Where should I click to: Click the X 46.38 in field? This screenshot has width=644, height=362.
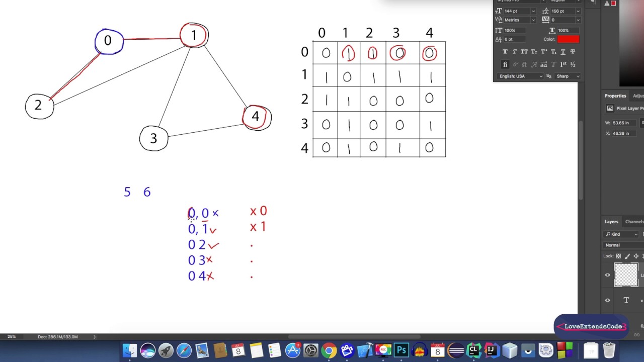[x=624, y=133]
